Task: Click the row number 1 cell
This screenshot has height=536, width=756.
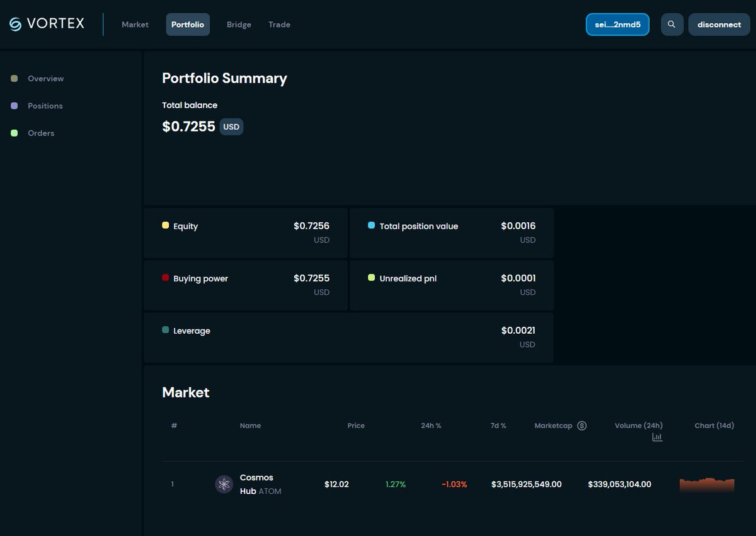Action: [173, 484]
